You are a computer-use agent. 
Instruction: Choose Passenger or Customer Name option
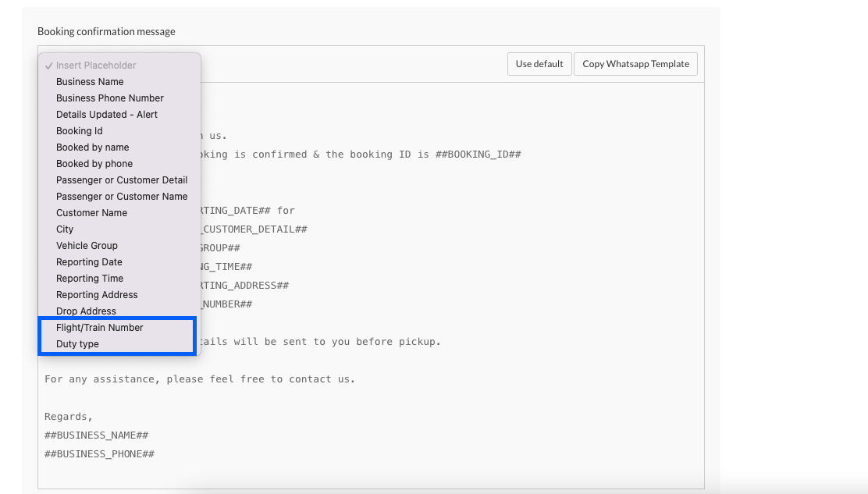click(119, 197)
